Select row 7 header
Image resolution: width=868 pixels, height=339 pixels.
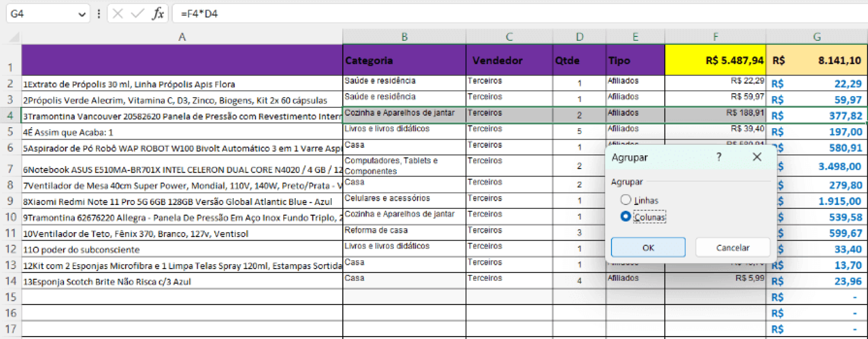(11, 168)
